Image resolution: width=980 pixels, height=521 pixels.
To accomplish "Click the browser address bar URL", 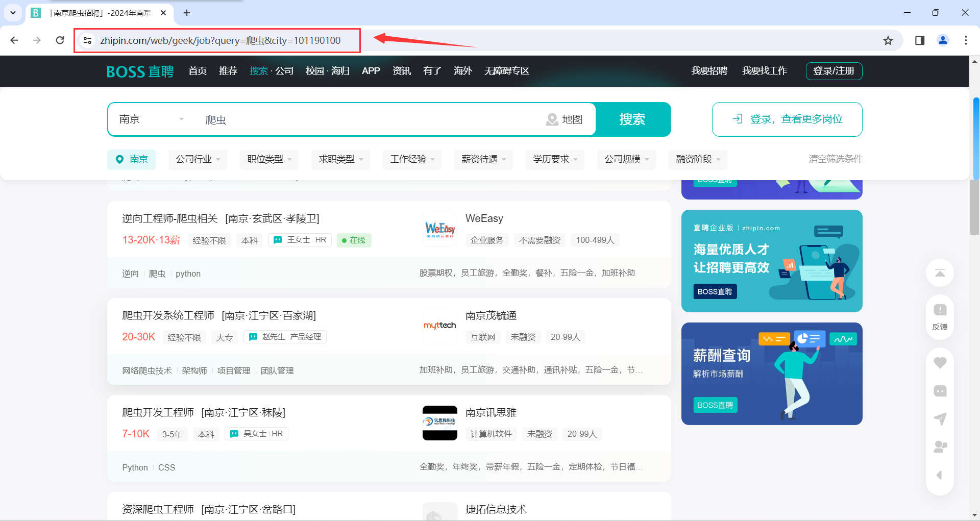I will pyautogui.click(x=220, y=40).
